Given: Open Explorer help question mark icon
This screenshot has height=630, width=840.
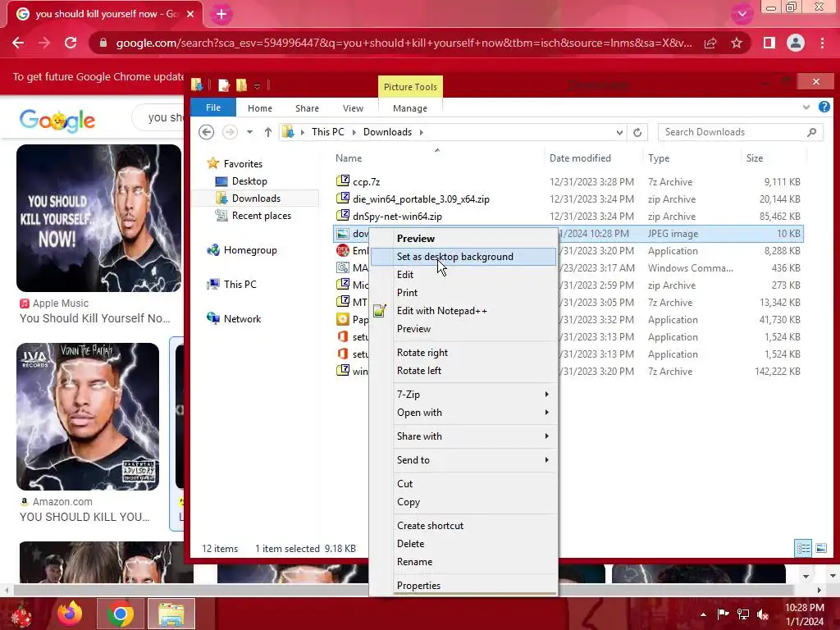Looking at the screenshot, I should click(824, 107).
